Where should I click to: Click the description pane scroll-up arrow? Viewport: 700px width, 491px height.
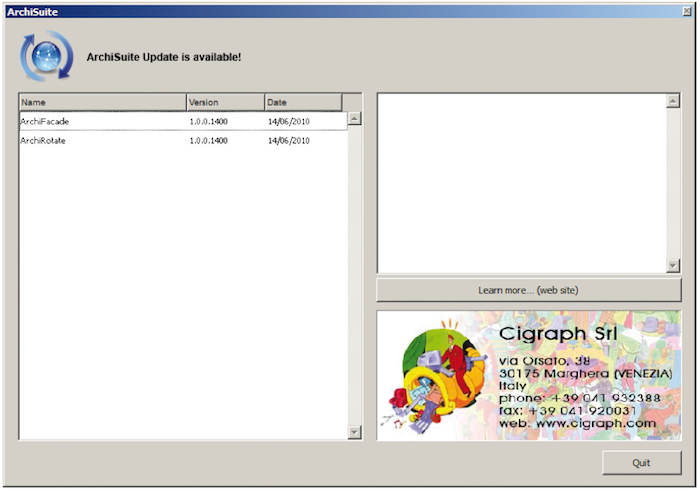coord(673,101)
